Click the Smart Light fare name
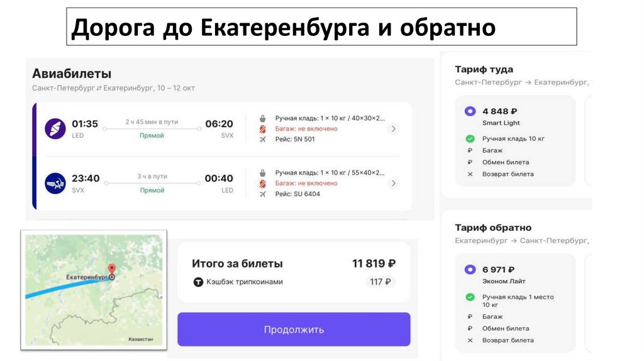The width and height of the screenshot is (644, 361). tap(501, 123)
